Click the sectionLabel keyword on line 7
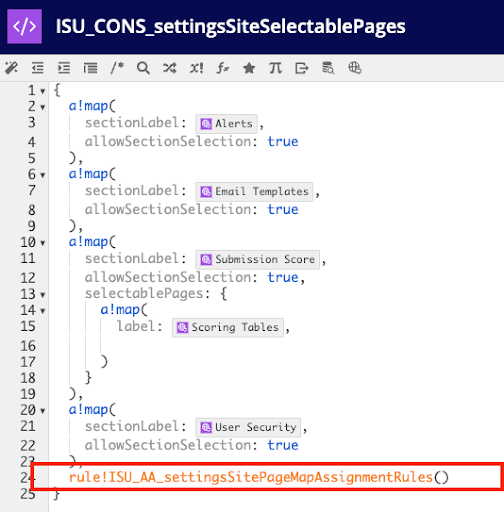The width and height of the screenshot is (504, 512). tap(132, 190)
